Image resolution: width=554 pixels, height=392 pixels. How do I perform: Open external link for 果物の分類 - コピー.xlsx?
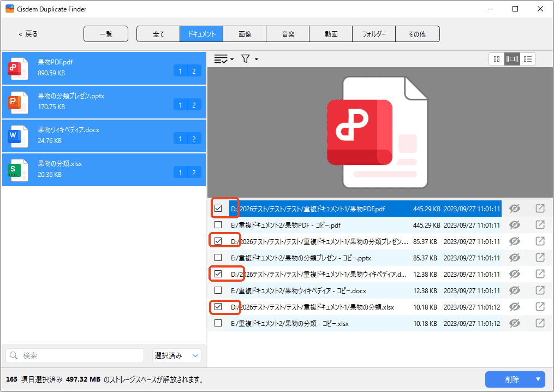point(540,323)
